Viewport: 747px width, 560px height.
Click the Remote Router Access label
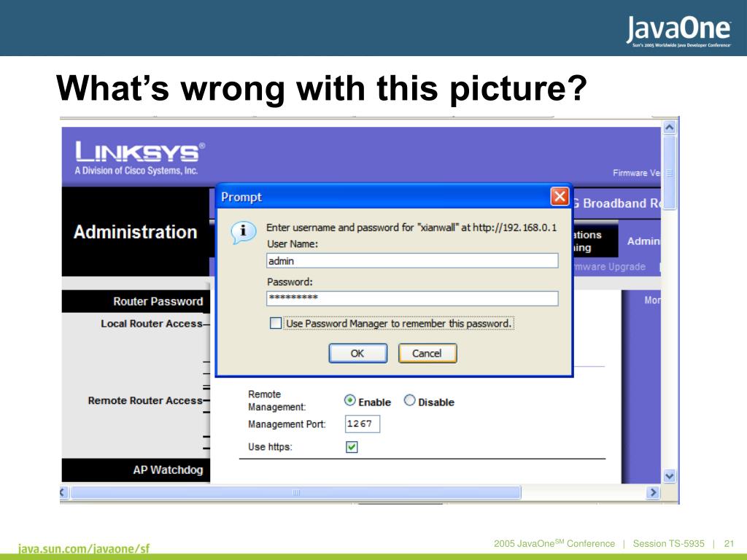pyautogui.click(x=145, y=400)
